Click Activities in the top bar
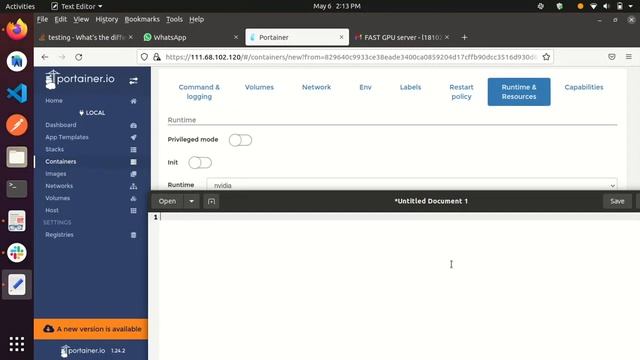640x360 pixels. [20, 6]
